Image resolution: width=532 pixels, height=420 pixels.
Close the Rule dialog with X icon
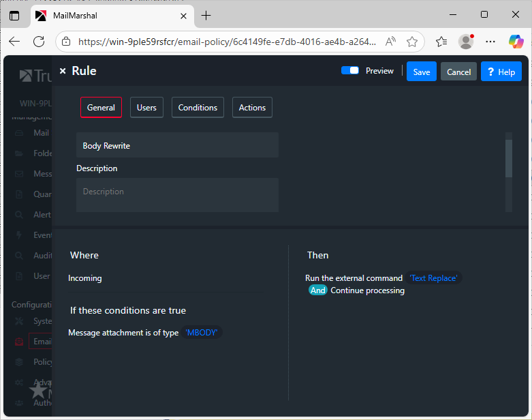pyautogui.click(x=63, y=71)
